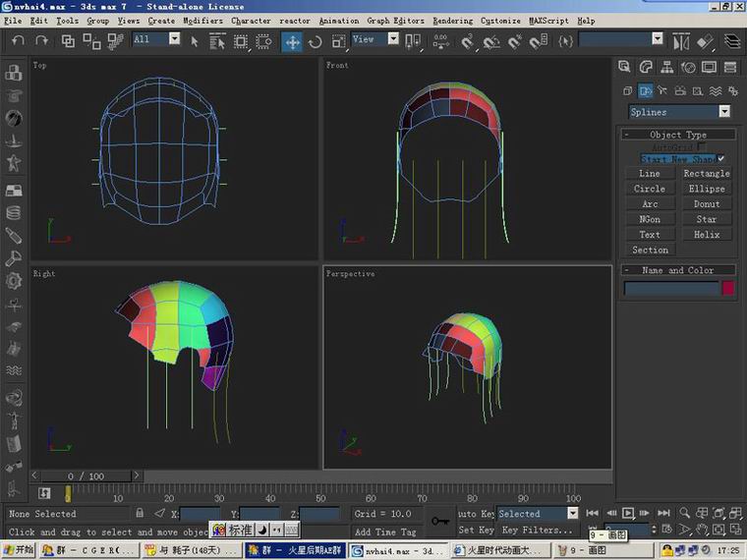This screenshot has width=747, height=560.
Task: Play the animation
Action: pyautogui.click(x=628, y=513)
